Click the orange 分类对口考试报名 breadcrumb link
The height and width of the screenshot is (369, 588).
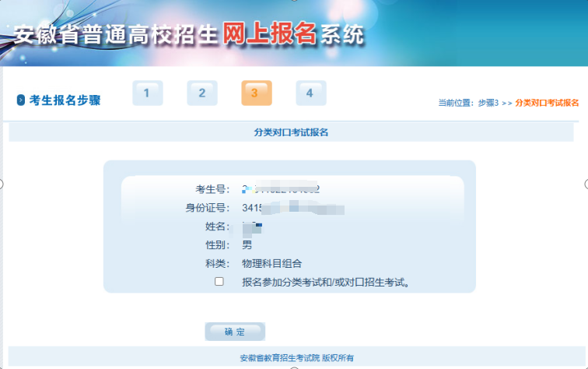coord(547,103)
